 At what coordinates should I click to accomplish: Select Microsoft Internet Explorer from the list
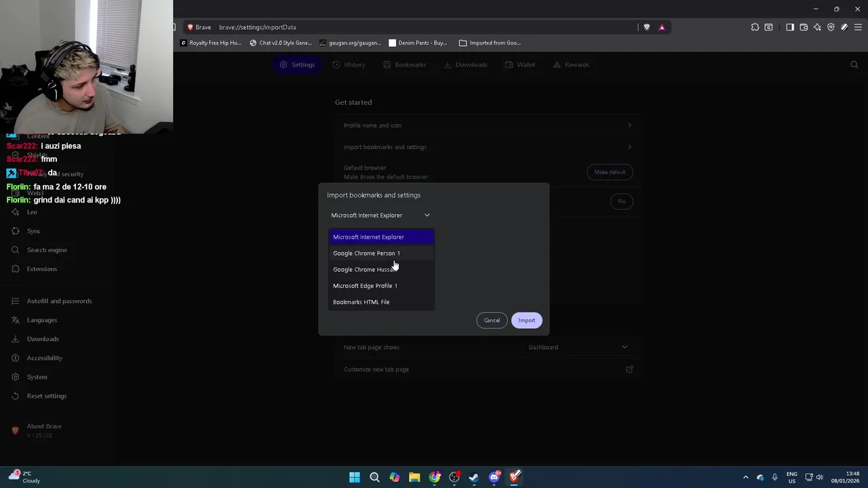pos(381,237)
